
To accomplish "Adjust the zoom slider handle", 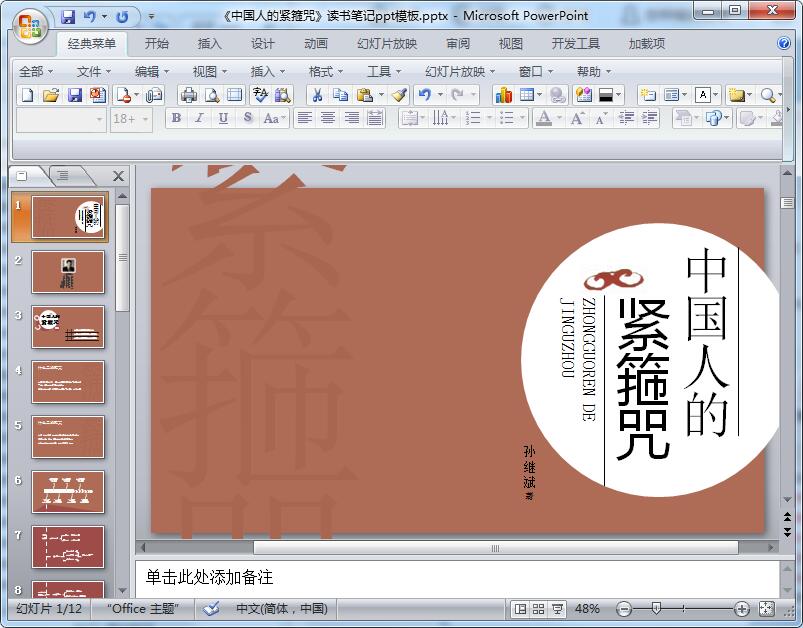I will (656, 609).
